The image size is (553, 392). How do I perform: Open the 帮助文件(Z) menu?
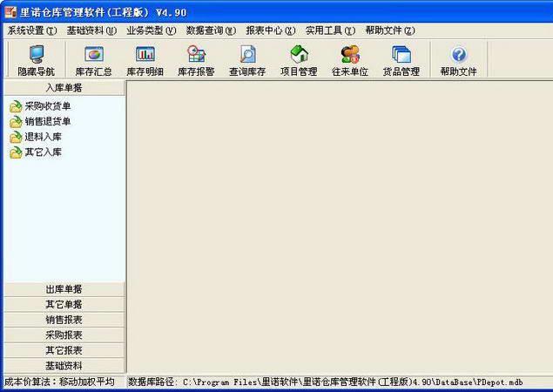[x=390, y=30]
